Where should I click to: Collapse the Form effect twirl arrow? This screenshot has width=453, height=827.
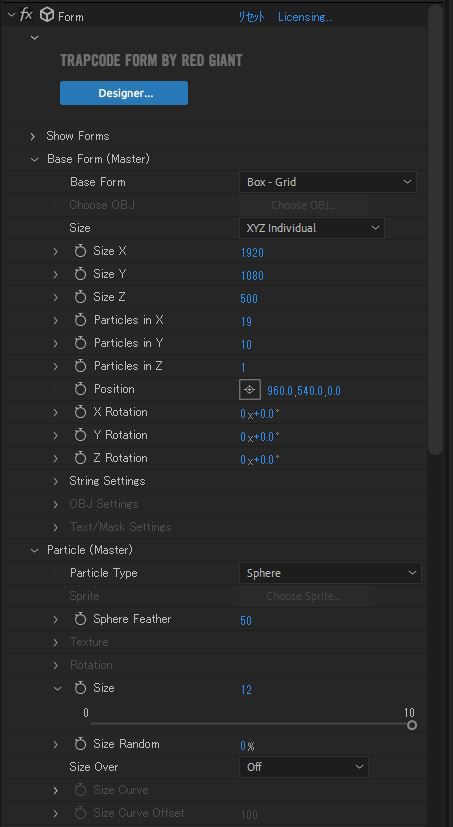pos(11,15)
